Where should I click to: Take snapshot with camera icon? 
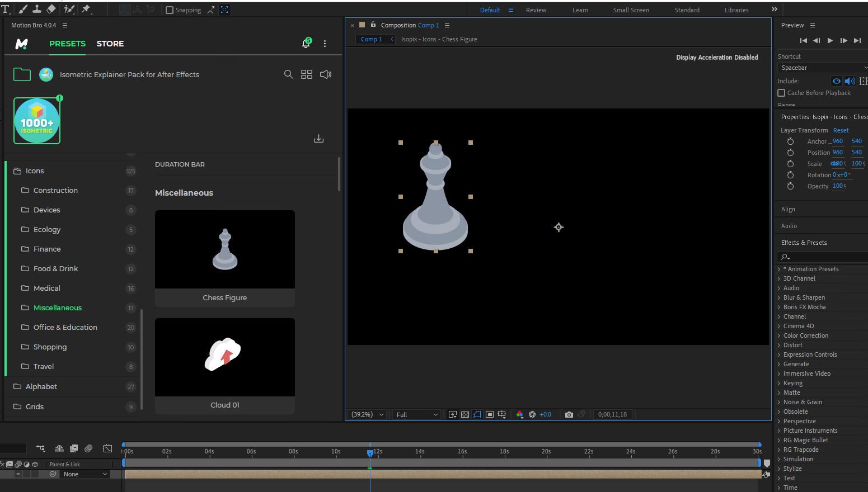[569, 414]
